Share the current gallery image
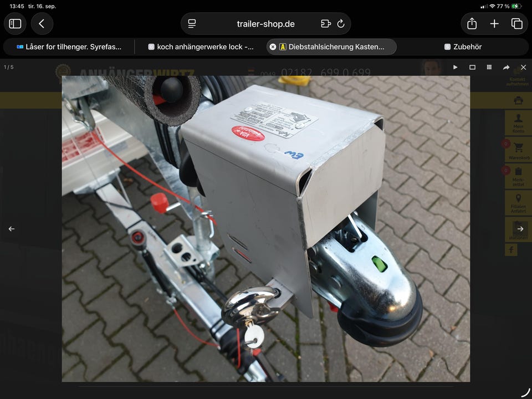Image resolution: width=532 pixels, height=399 pixels. (506, 67)
